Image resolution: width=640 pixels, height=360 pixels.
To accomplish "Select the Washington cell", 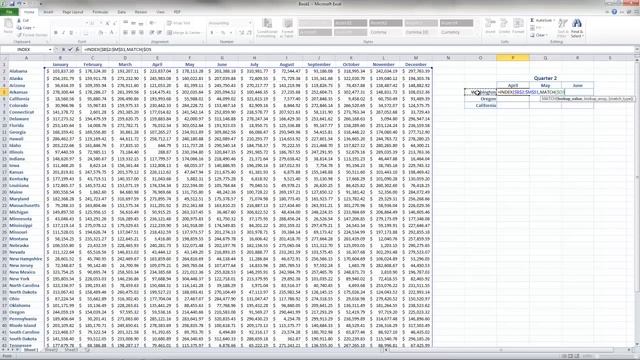I will point(480,92).
